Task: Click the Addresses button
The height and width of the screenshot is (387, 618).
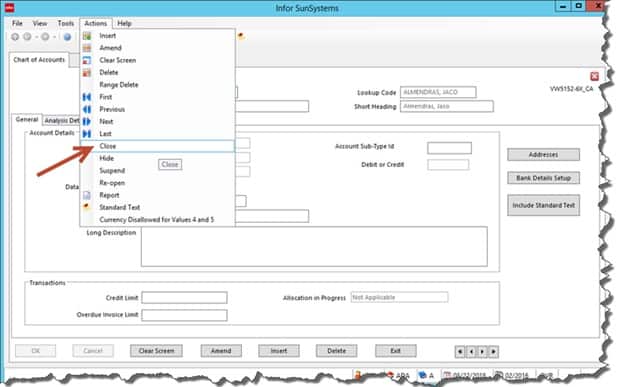Action: click(543, 154)
